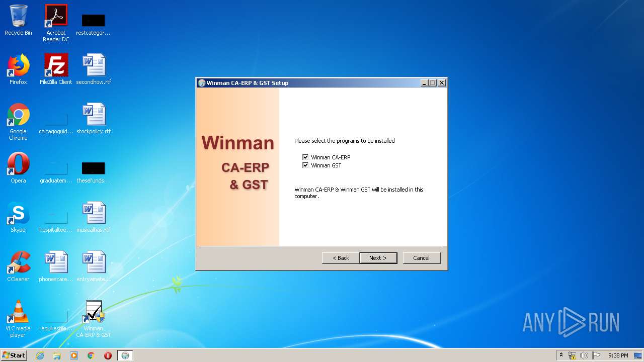Click the 9:38 PM clock
The image size is (644, 362).
coord(618,355)
